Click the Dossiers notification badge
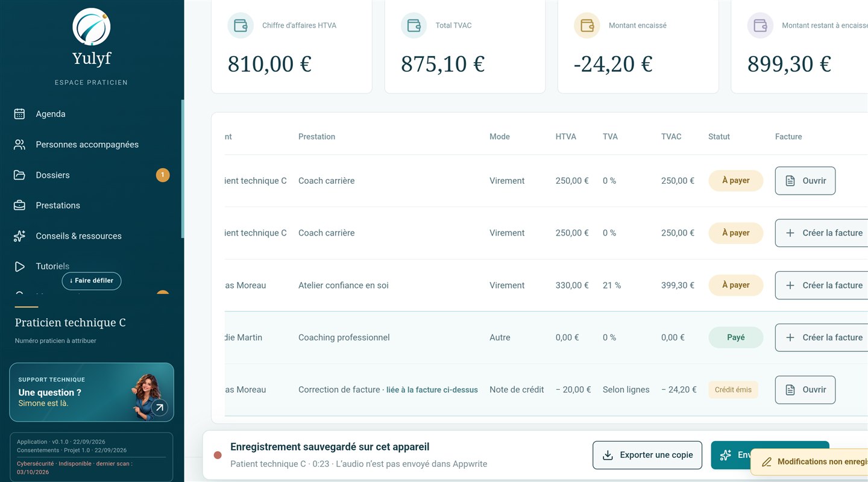The image size is (868, 482). pos(163,175)
